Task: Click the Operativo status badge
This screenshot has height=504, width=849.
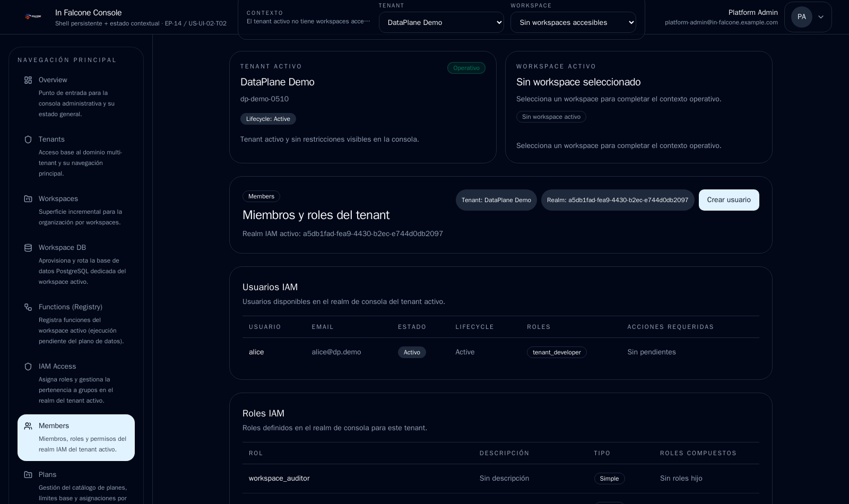Action: click(x=466, y=68)
